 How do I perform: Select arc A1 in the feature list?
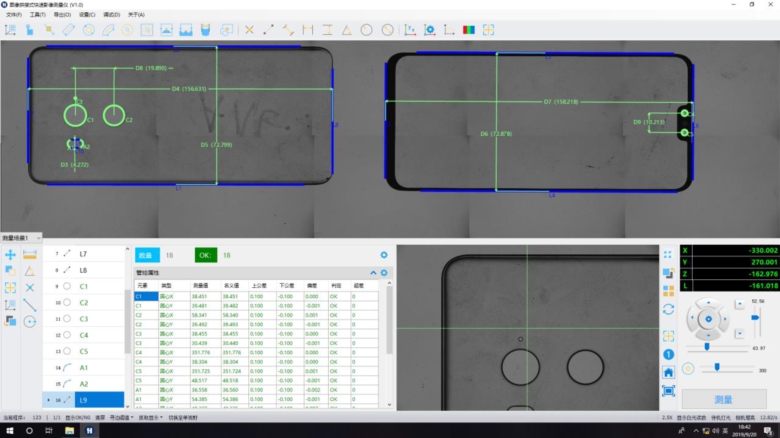coord(84,367)
